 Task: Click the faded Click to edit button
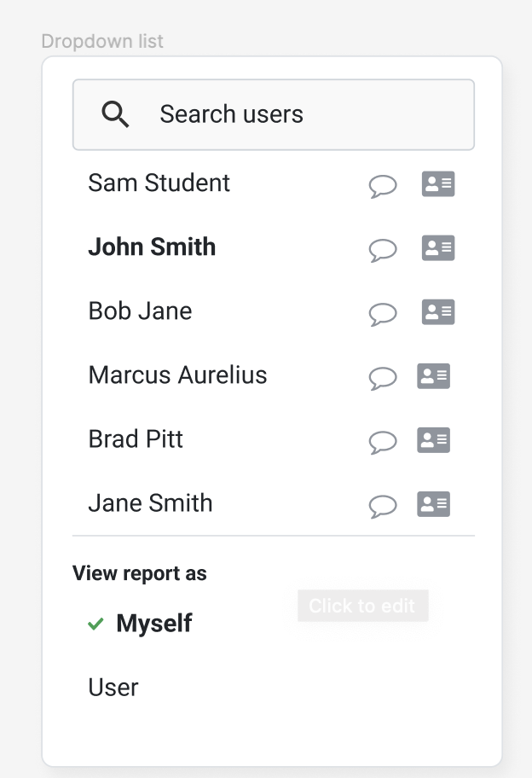(x=363, y=606)
